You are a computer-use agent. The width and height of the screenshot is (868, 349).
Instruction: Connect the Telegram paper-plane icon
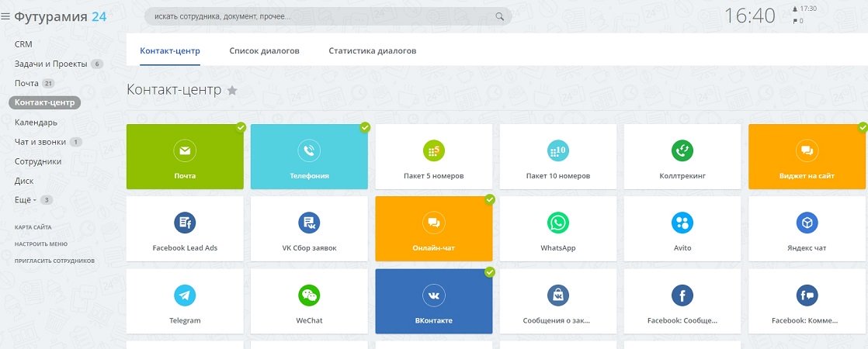click(185, 295)
